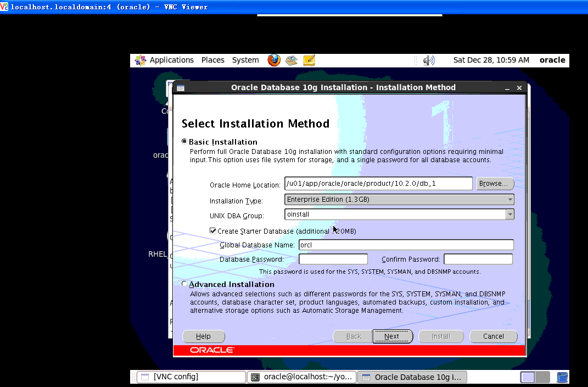Screen dimensions: 588x387
Task: Switch to the VNC config taskbar window
Action: (x=191, y=377)
